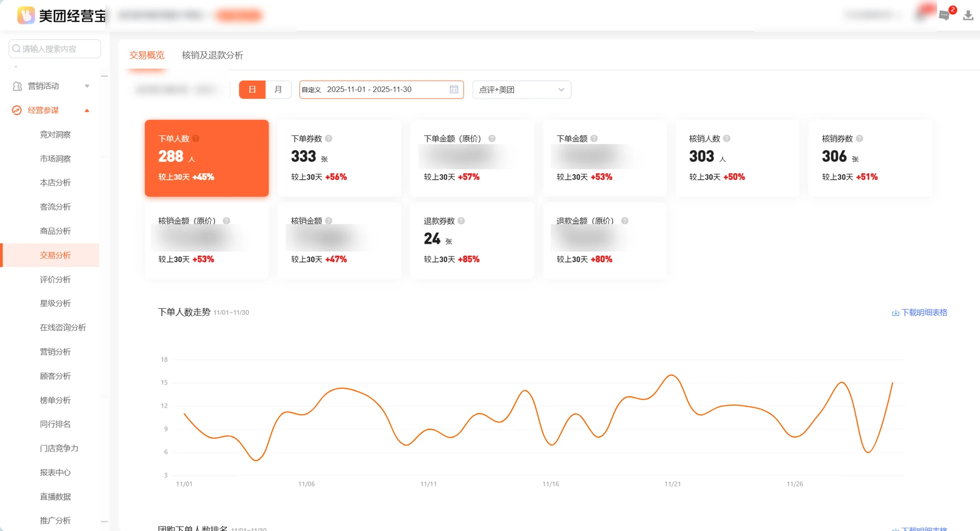
Task: Switch to the 核销及退款分析 tab
Action: click(x=212, y=55)
